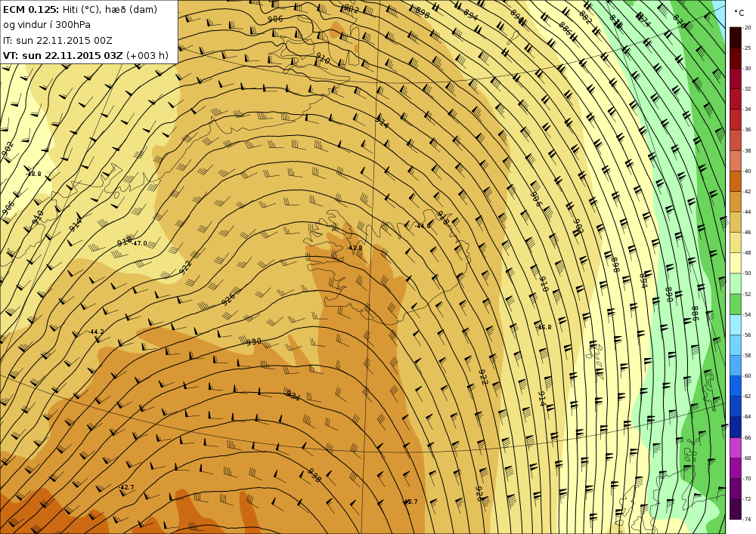Click the -20 value on the legend
This screenshot has width=756, height=534.
747,27
